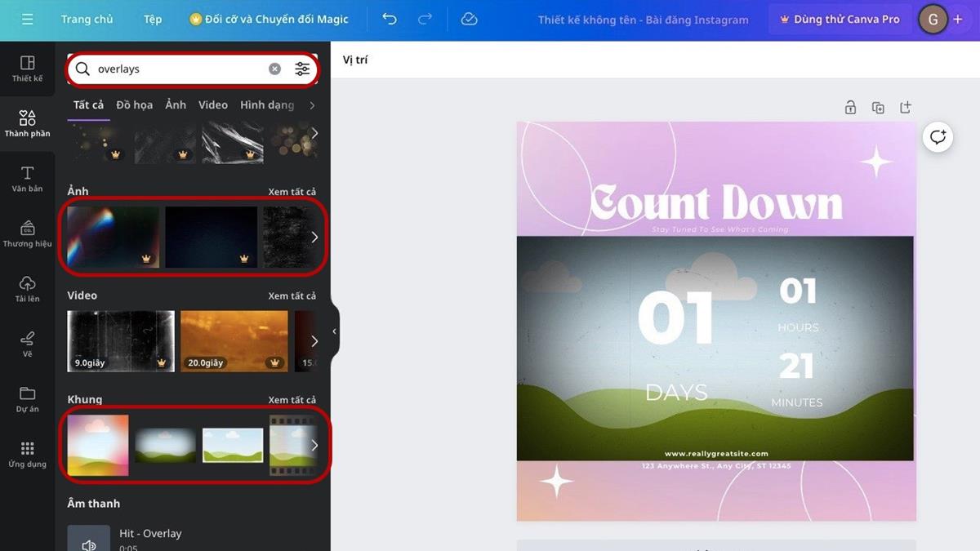Click the undo arrow icon
The width and height of the screenshot is (980, 551).
pos(390,19)
